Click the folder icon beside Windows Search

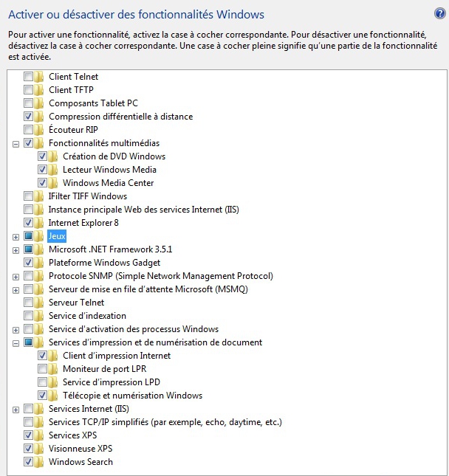(x=39, y=462)
